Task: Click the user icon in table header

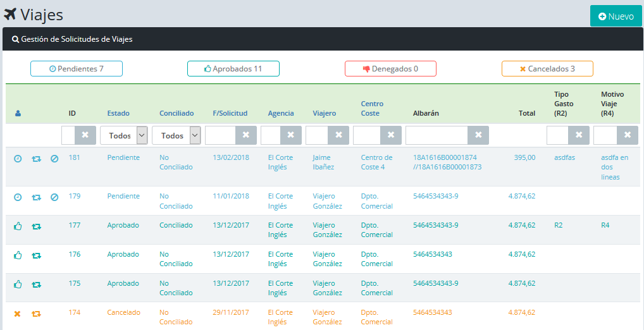Action: pyautogui.click(x=17, y=113)
